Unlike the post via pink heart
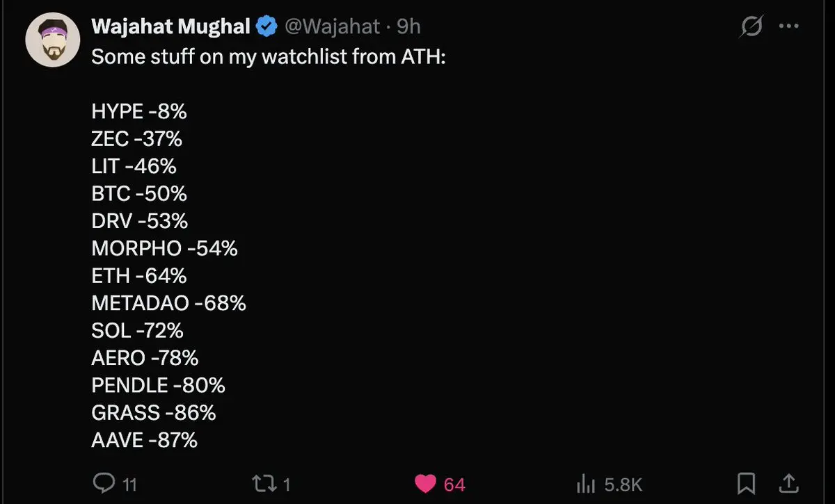Image resolution: width=835 pixels, height=504 pixels. click(x=425, y=484)
